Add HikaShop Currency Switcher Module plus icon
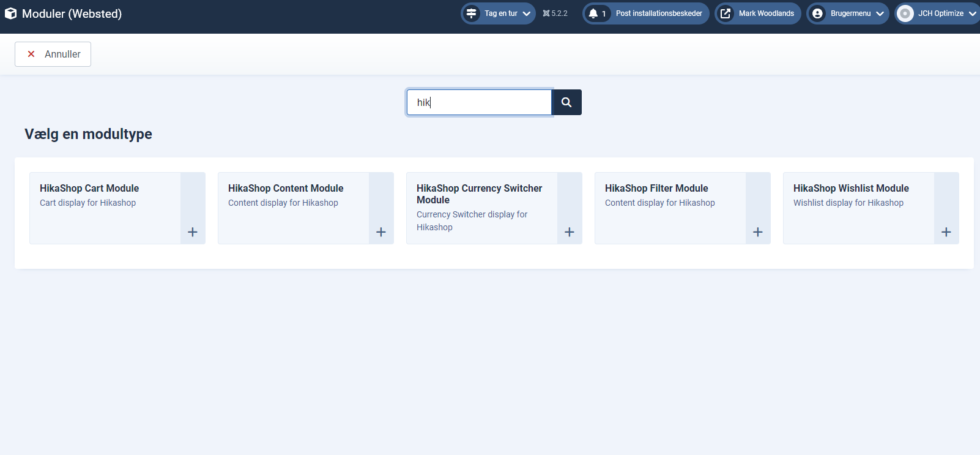Viewport: 980px width, 455px height. coord(570,232)
